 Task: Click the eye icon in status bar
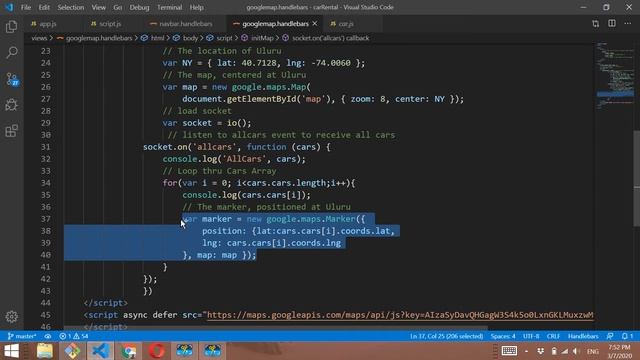(48, 336)
